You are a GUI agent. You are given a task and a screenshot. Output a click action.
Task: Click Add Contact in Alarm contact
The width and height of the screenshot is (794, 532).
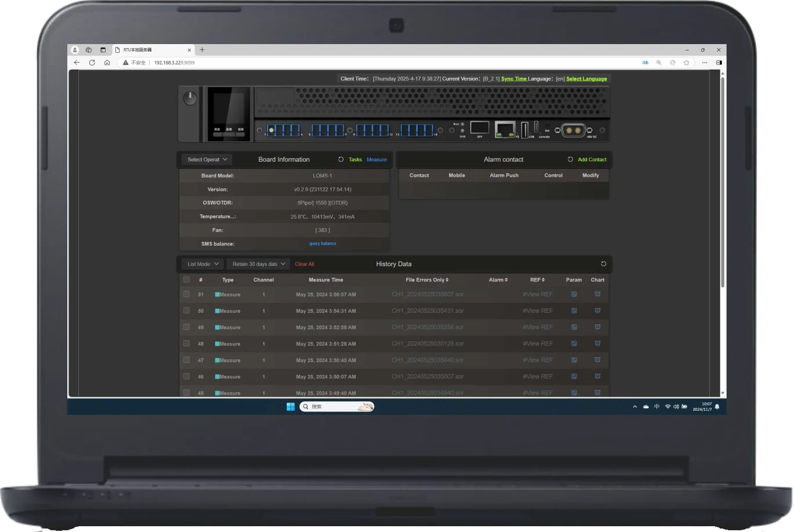tap(592, 160)
